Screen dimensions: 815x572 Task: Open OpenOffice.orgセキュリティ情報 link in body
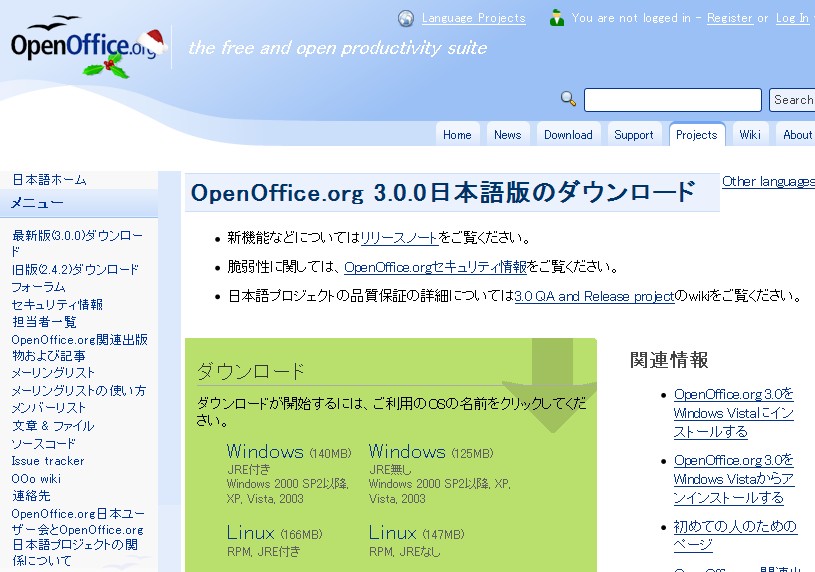click(x=435, y=267)
